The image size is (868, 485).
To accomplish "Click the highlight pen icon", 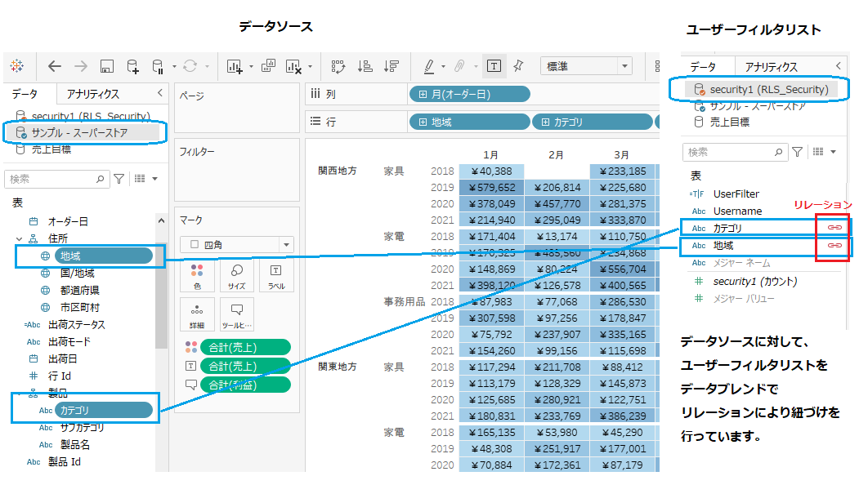I will pos(429,66).
